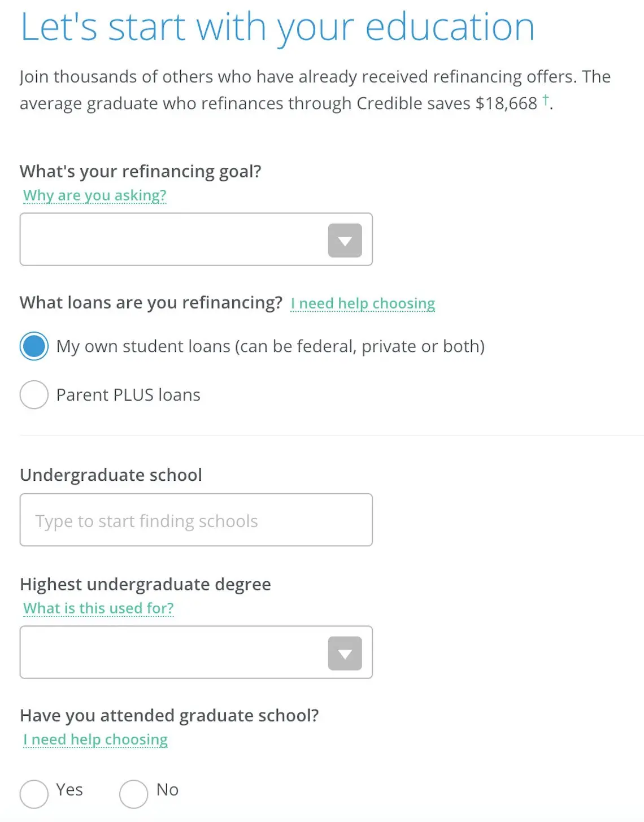Screen dimensions: 644x822
Task: Click the Let's start with your education heading
Action: pos(277,27)
